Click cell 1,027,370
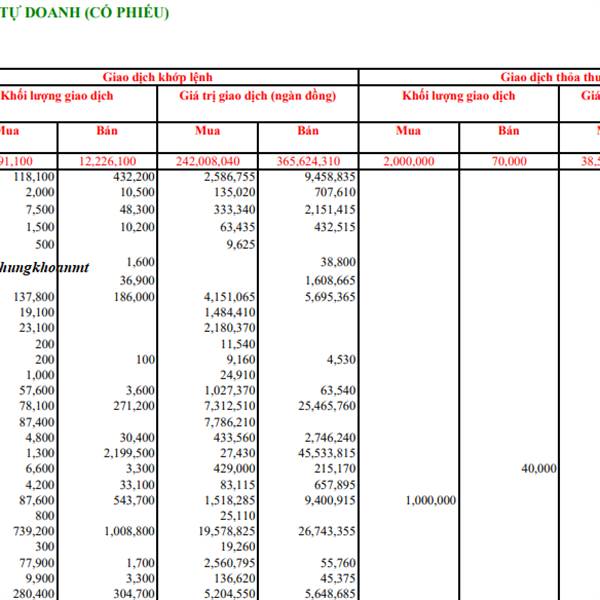 pos(230,390)
